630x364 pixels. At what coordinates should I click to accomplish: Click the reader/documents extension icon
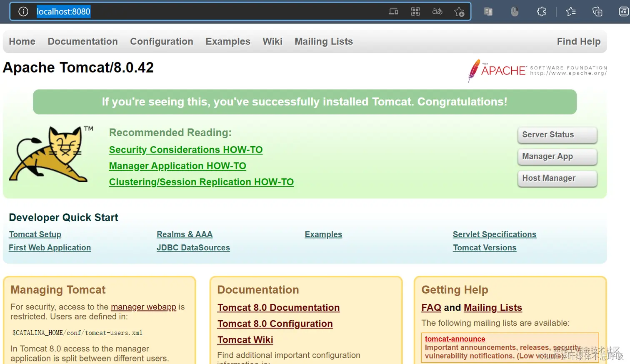pyautogui.click(x=488, y=12)
